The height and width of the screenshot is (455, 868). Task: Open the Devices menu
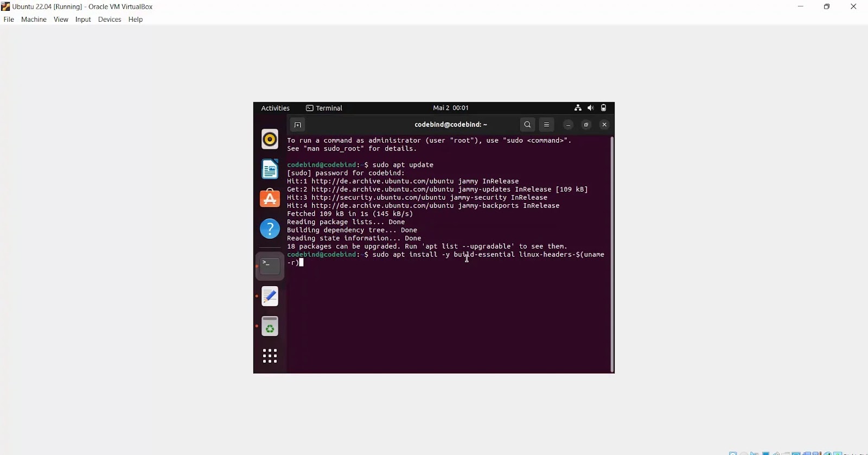point(110,20)
